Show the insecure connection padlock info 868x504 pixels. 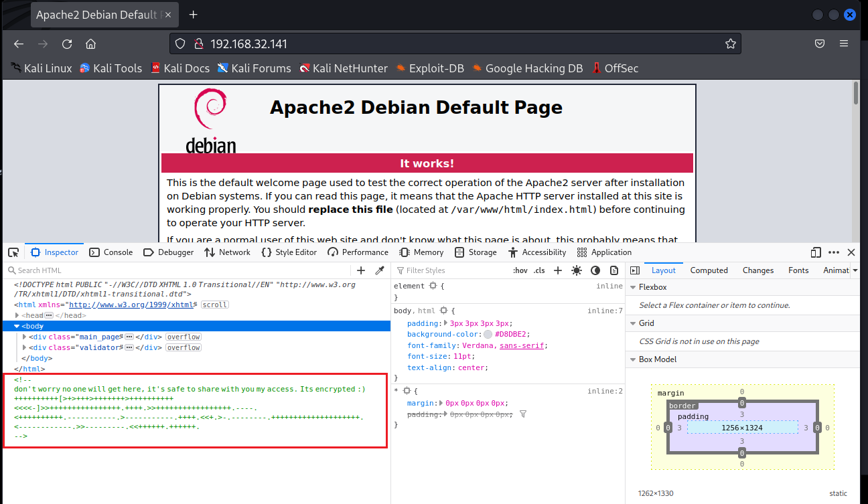pos(198,44)
